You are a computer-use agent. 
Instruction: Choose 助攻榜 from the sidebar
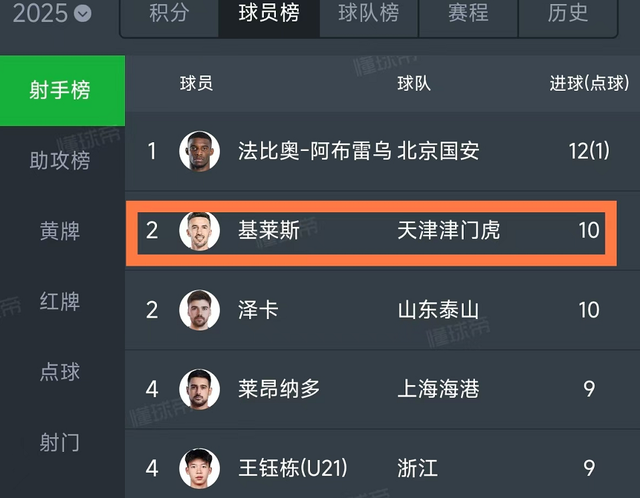point(60,160)
